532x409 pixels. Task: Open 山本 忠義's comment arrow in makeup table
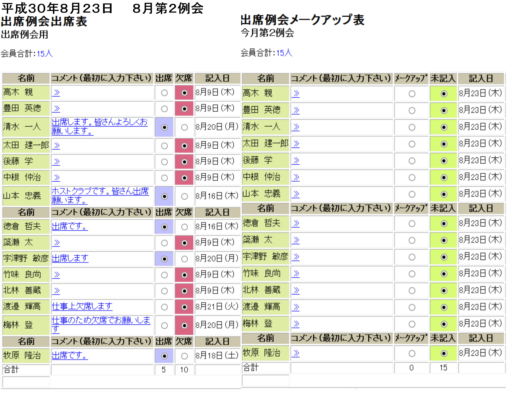pyautogui.click(x=296, y=194)
